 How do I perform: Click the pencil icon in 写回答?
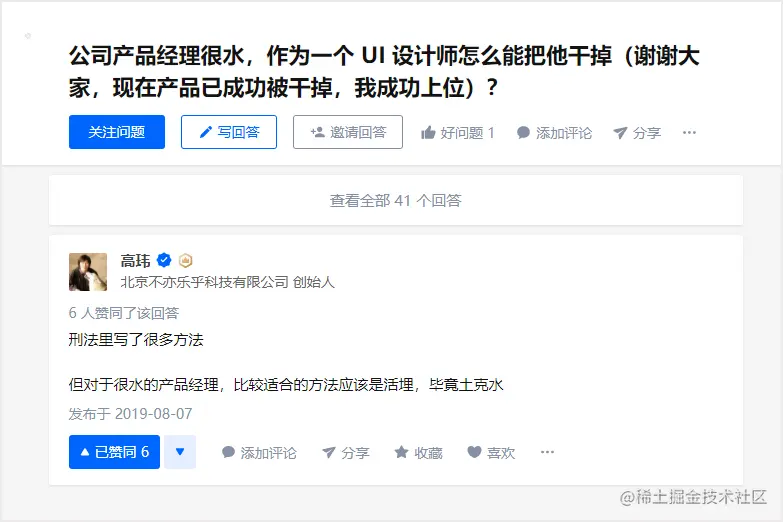[205, 132]
